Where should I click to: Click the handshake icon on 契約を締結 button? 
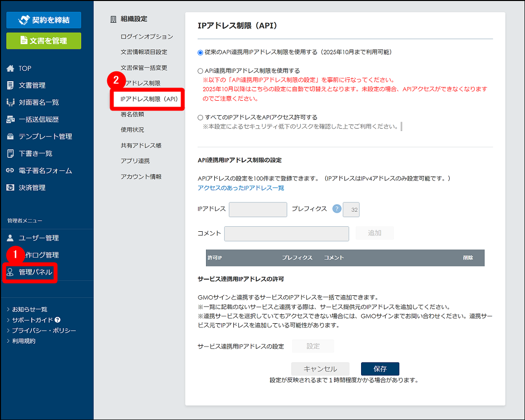24,20
